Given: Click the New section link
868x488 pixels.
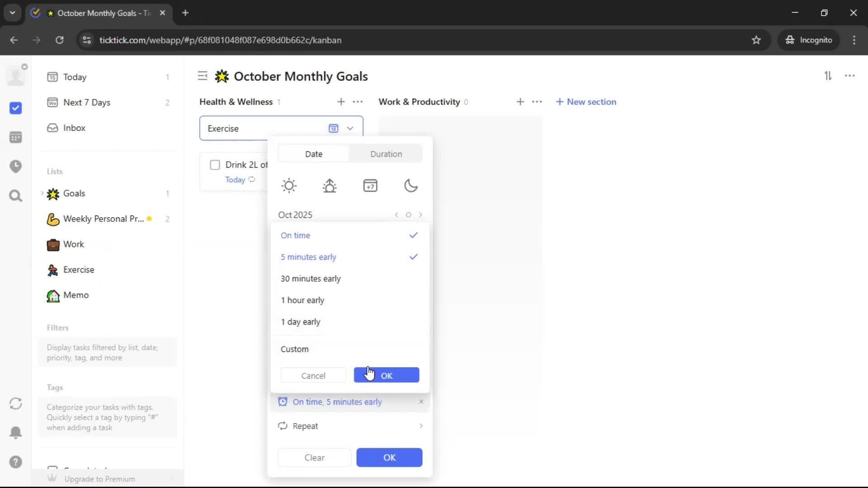Looking at the screenshot, I should click(586, 102).
